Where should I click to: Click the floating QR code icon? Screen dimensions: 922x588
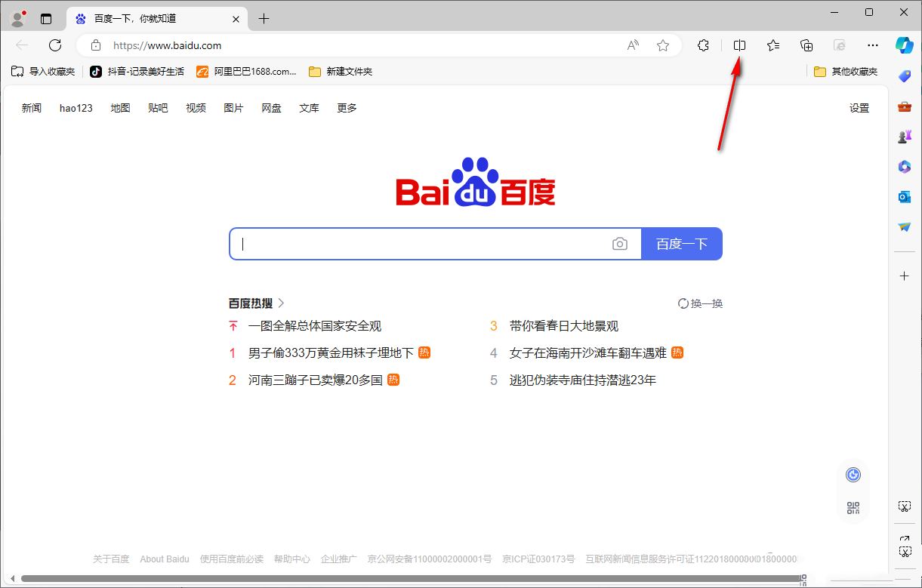pos(853,508)
